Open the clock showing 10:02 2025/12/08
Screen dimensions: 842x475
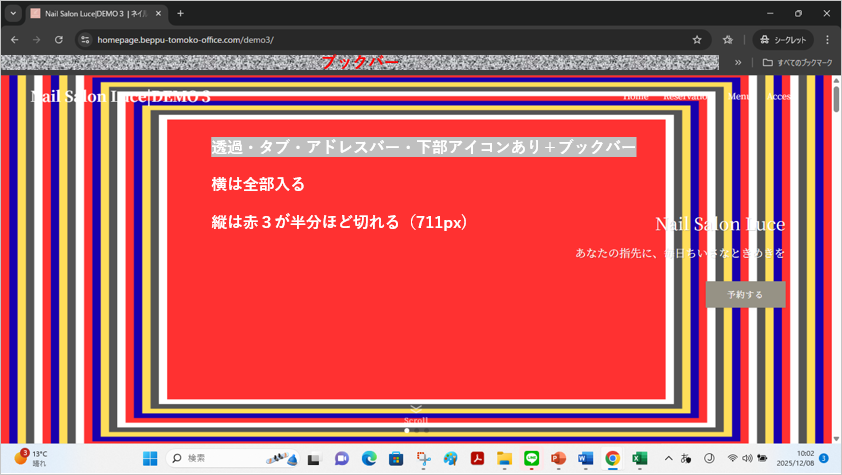pos(795,458)
